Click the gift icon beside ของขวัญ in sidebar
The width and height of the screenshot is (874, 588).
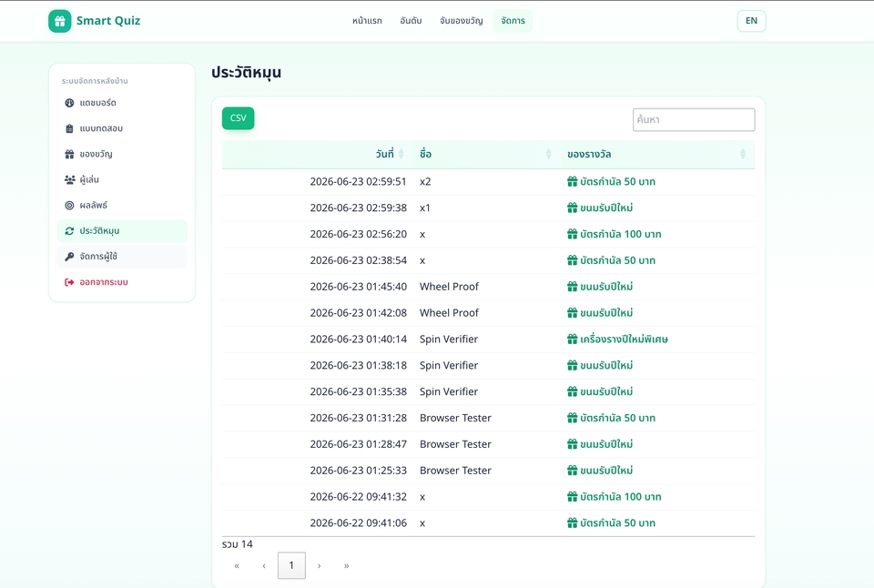[x=69, y=154]
